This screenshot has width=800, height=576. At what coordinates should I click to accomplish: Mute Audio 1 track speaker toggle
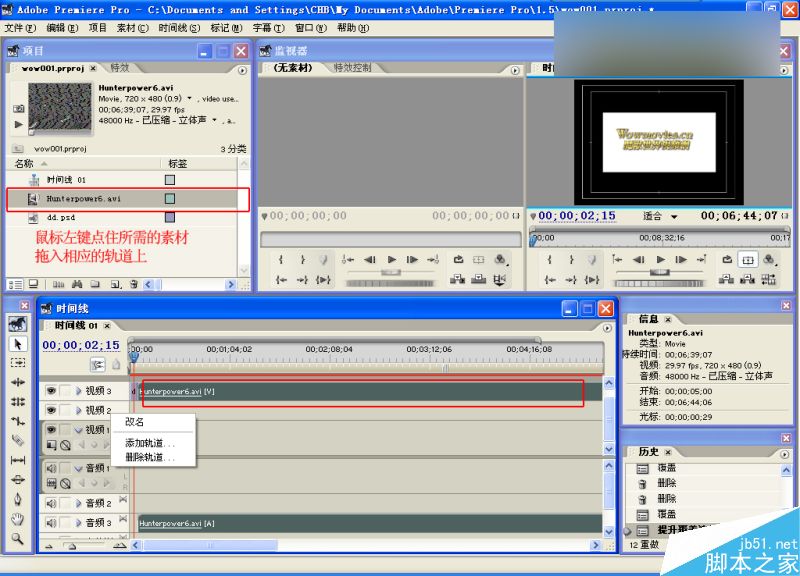click(x=51, y=468)
